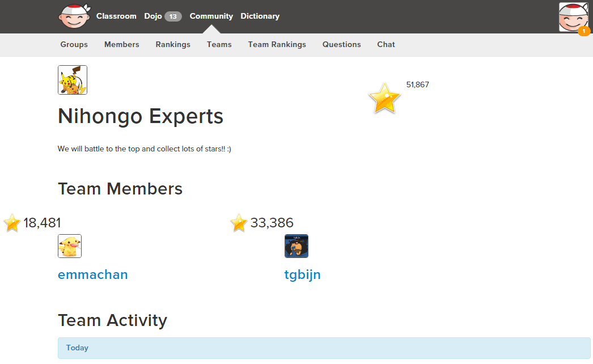The width and height of the screenshot is (593, 364).
Task: Click the Team Members heading
Action: click(120, 189)
